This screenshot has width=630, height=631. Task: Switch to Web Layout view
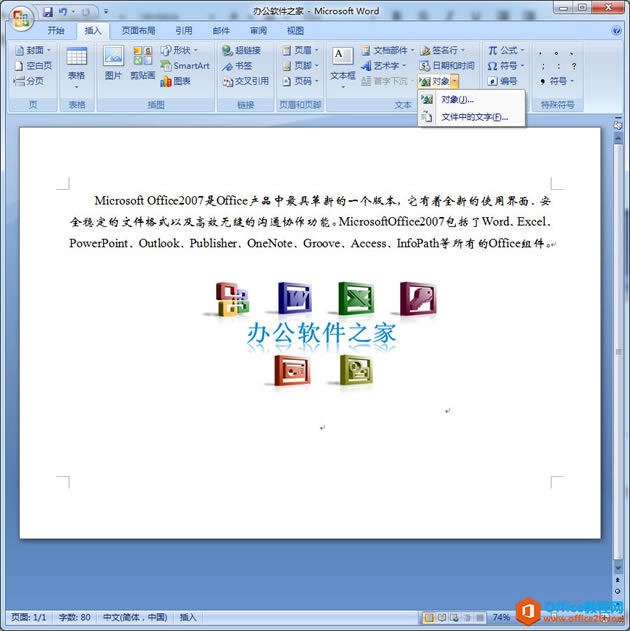pos(454,617)
